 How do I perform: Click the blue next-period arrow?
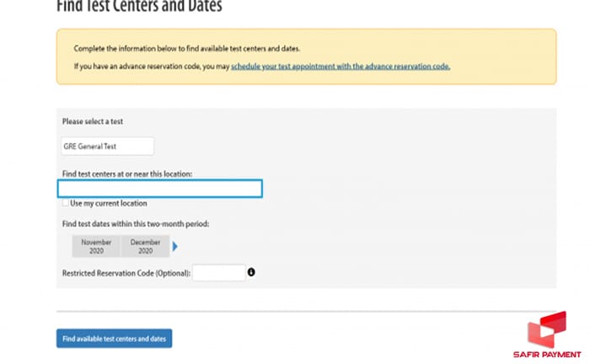tap(175, 246)
